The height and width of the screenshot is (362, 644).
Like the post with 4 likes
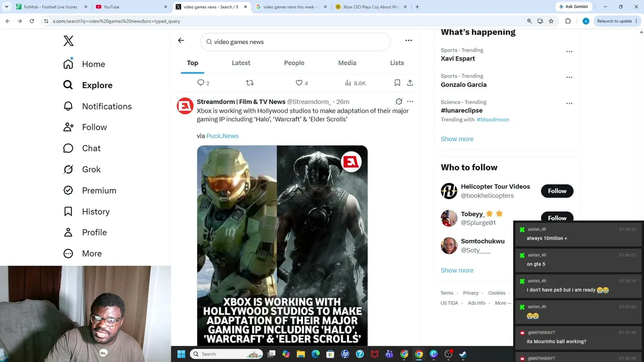pyautogui.click(x=301, y=83)
